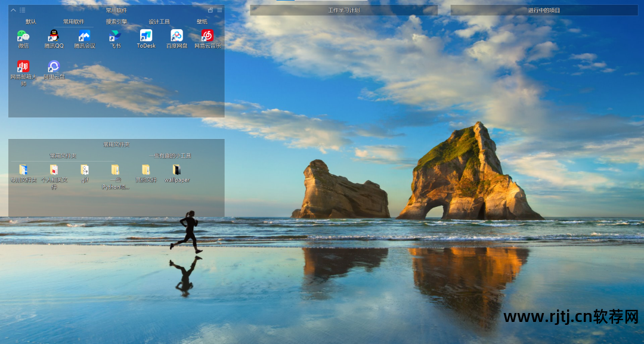This screenshot has width=644, height=344.
Task: Open the hamburger menu of 常用软件 panel
Action: point(219,10)
